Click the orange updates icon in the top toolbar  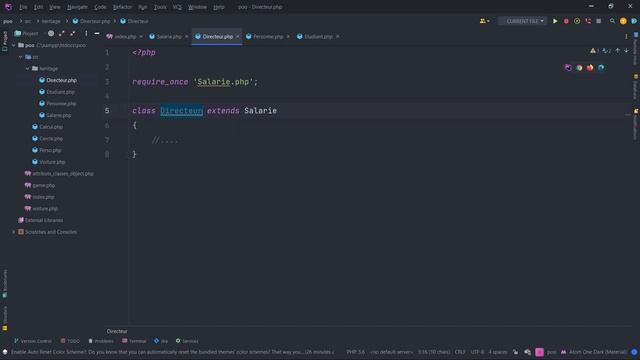[623, 21]
